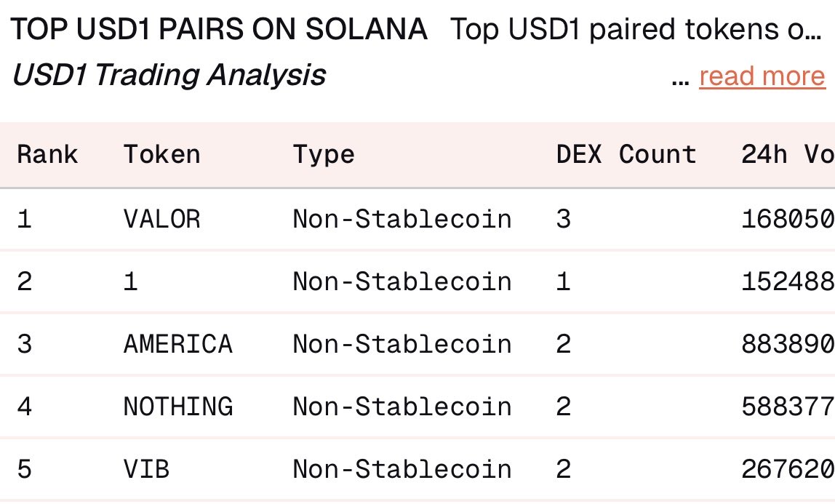Select the NOTHING token cell
Viewport: 835px width, 504px height.
[x=178, y=406]
